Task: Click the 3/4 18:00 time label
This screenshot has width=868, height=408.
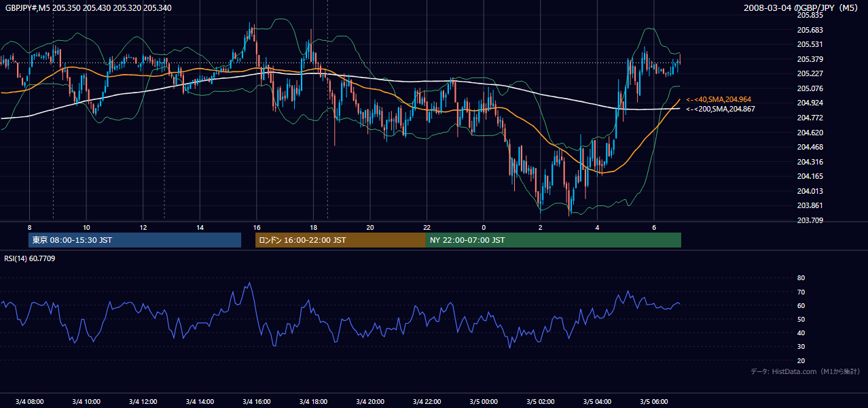Action: click(313, 401)
